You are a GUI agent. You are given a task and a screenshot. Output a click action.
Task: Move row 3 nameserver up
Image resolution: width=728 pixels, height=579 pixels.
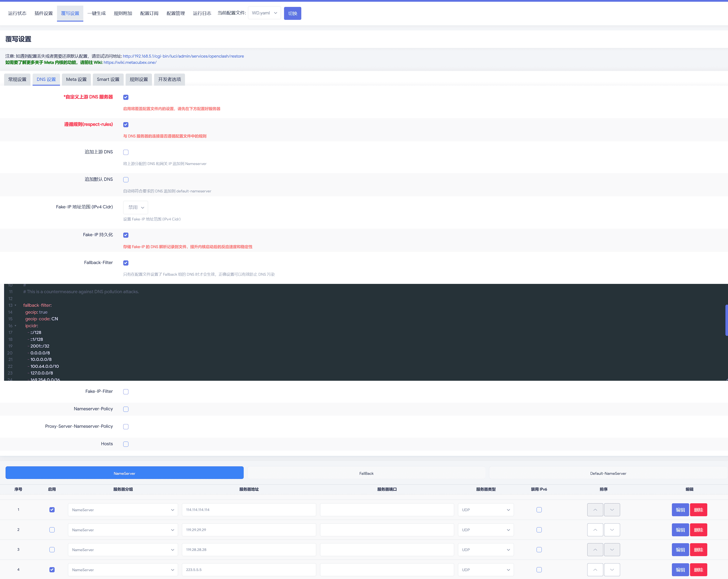coord(595,550)
